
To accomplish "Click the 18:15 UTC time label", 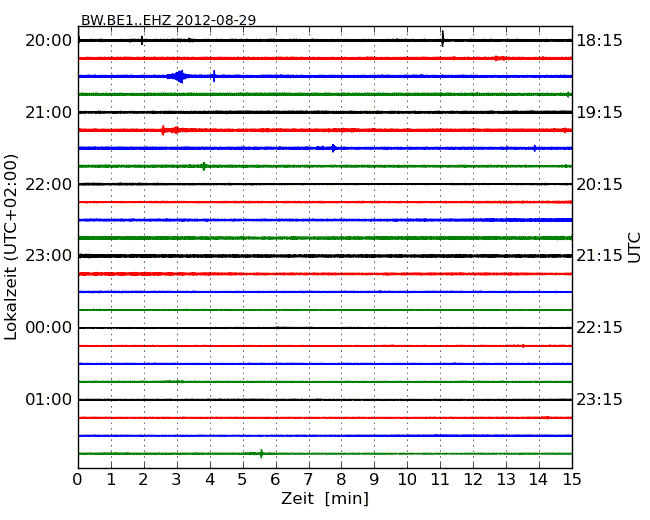I will [x=599, y=41].
